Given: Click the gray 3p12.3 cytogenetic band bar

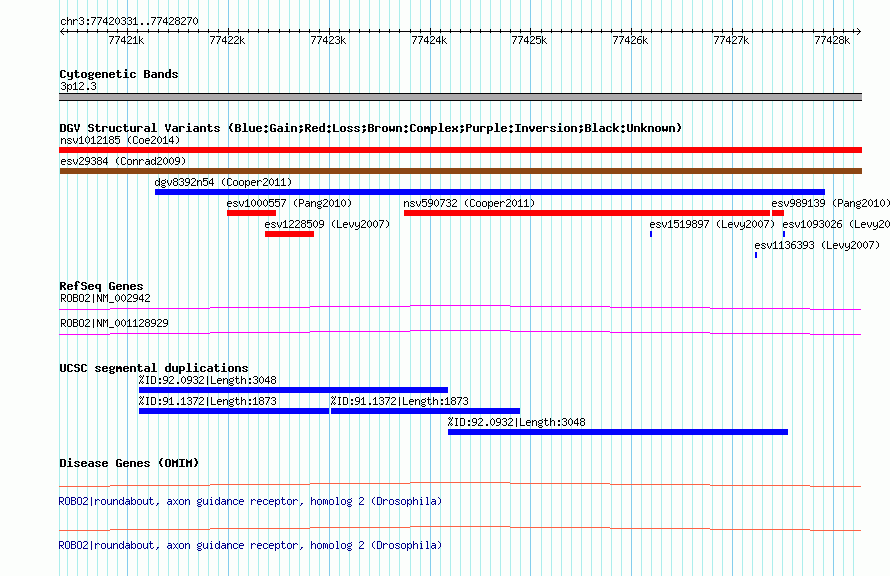Looking at the screenshot, I should [x=460, y=97].
